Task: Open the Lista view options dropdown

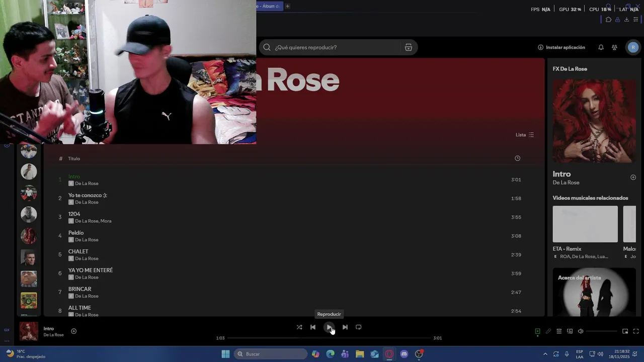Action: [x=525, y=135]
